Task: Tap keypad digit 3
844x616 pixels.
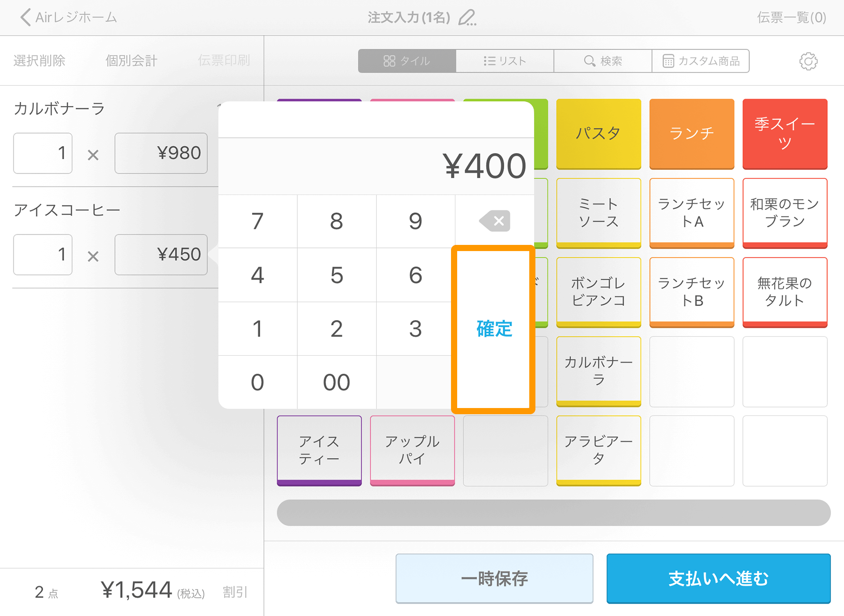Action: 415,329
